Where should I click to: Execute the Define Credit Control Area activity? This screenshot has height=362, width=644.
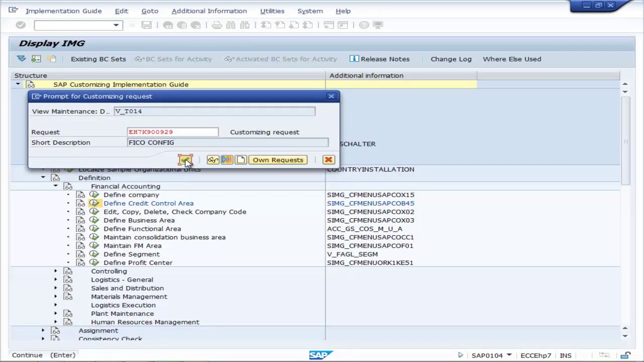(x=94, y=203)
